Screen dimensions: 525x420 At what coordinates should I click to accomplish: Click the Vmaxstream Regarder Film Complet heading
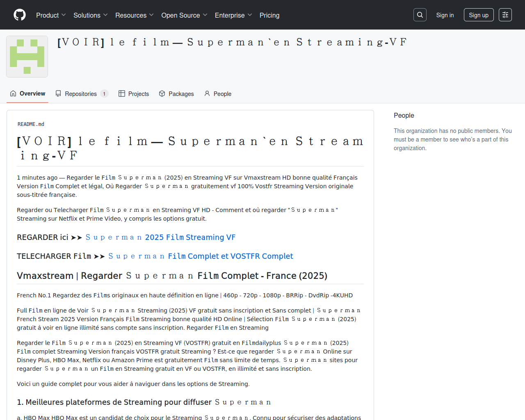(x=172, y=276)
